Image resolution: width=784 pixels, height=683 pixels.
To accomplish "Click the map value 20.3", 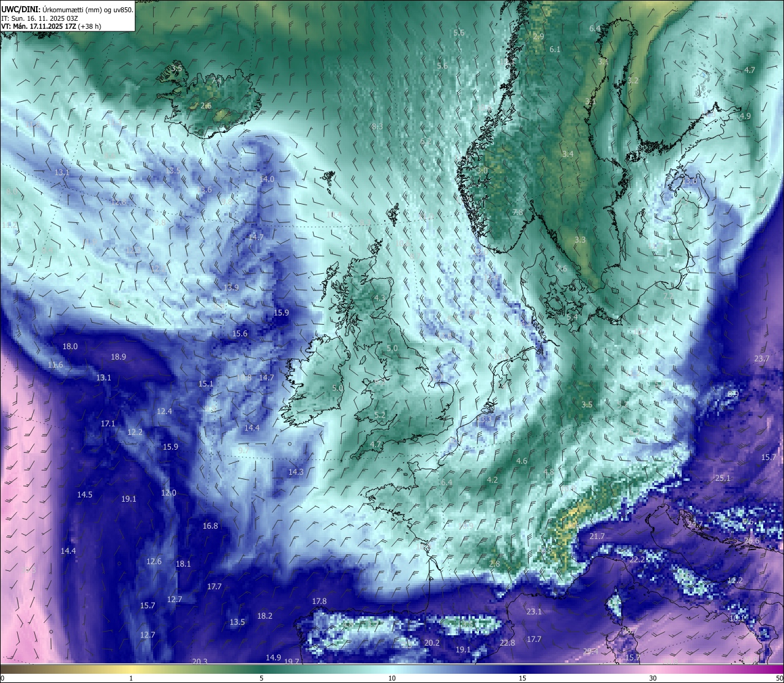I will (200, 661).
